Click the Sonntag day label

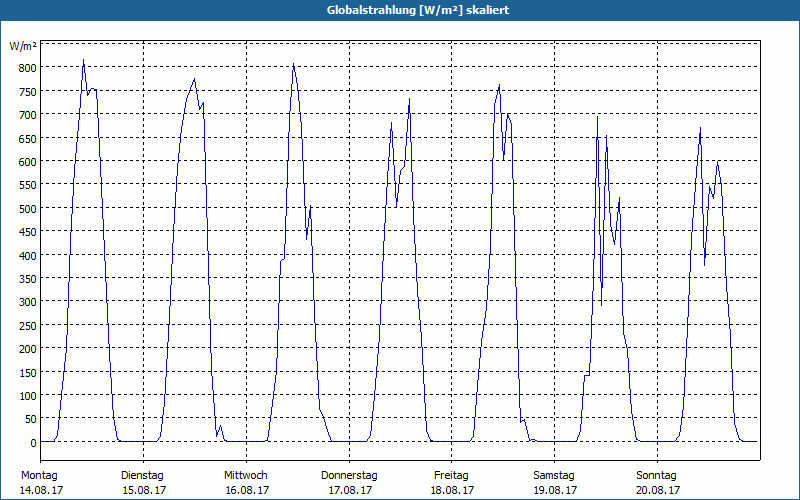(656, 476)
